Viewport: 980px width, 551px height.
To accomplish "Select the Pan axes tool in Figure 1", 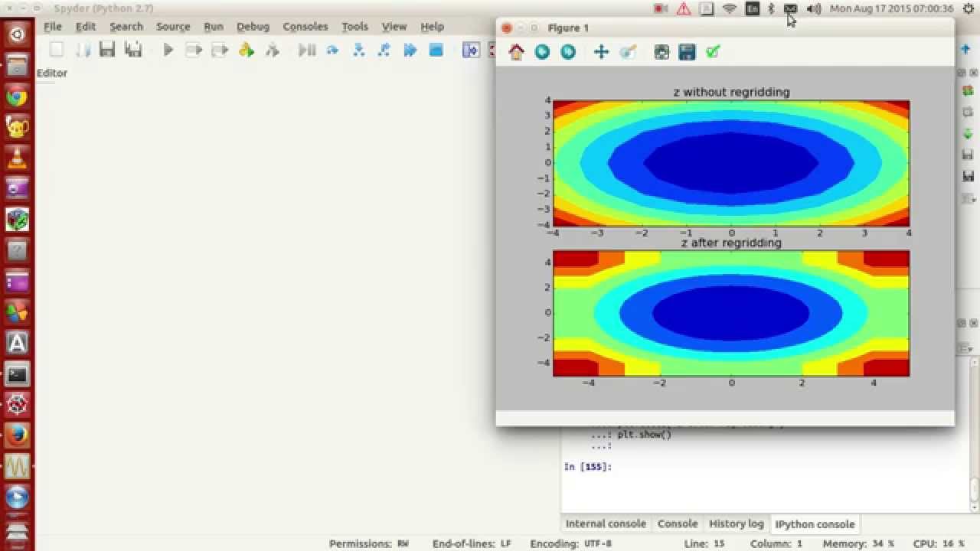I will (x=601, y=52).
